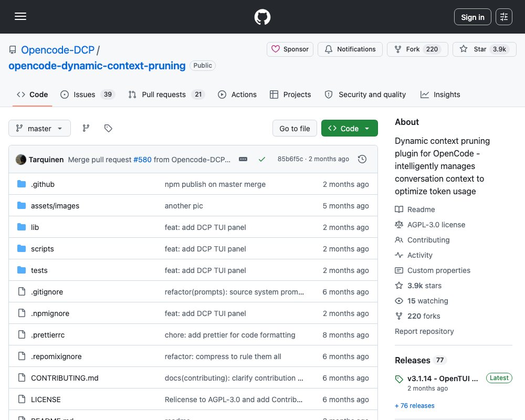Open the Contributing link in About
Screen dimensions: 525x420
click(422, 240)
